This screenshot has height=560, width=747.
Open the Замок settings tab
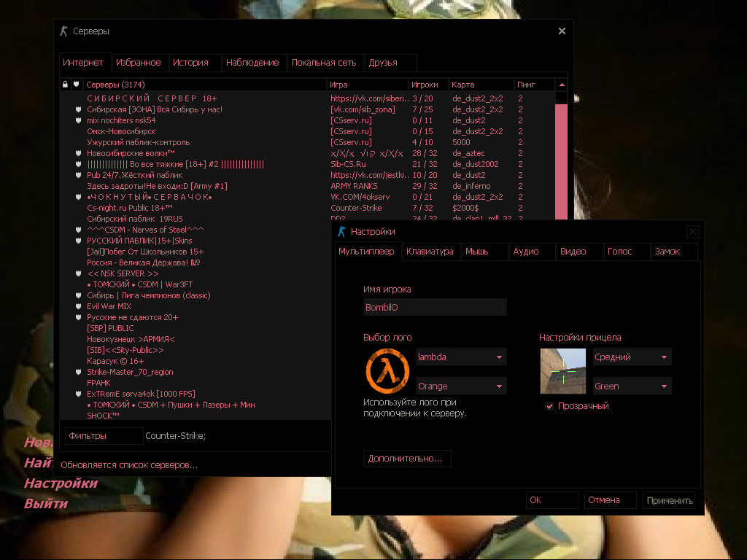674,252
